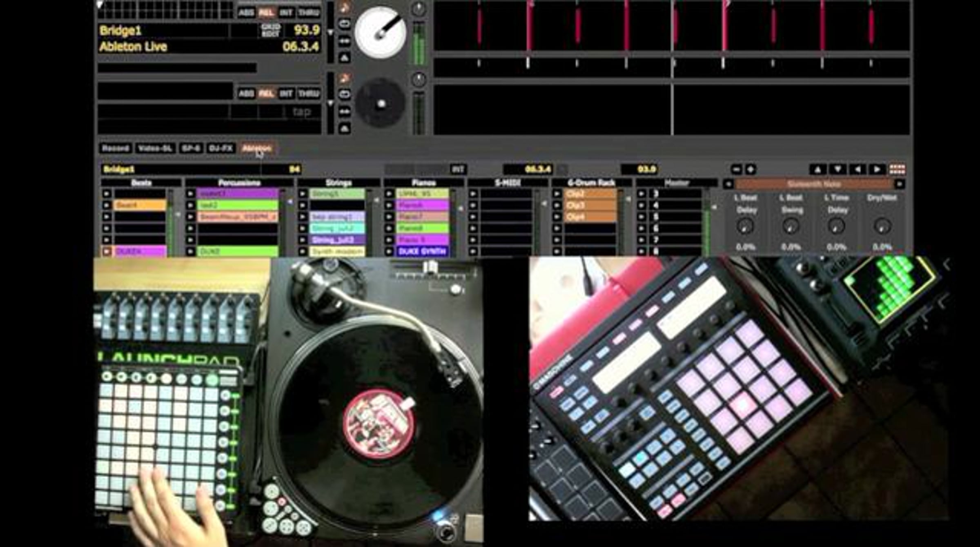The width and height of the screenshot is (980, 547).
Task: Click the eject icon on the Ableton Live deck
Action: pos(345,58)
